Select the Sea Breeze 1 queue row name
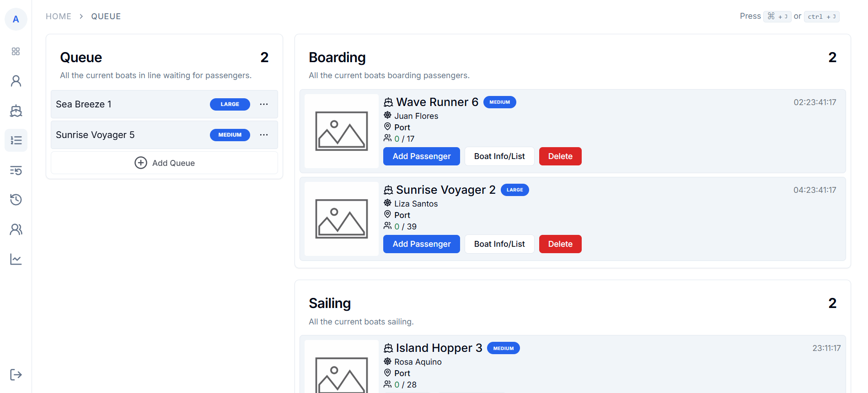Viewport: 868px width, 393px height. click(x=84, y=104)
